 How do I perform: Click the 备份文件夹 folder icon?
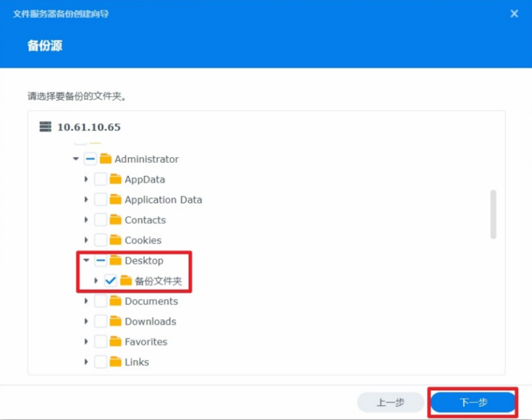pyautogui.click(x=126, y=280)
